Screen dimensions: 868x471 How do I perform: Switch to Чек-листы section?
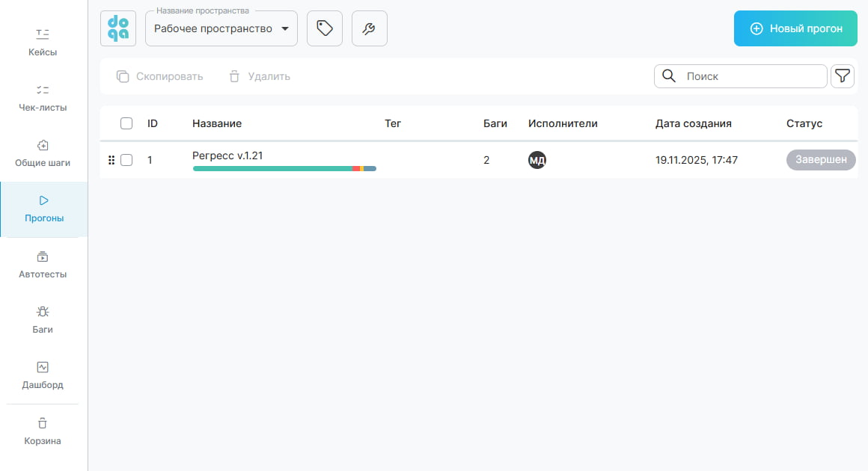click(43, 97)
